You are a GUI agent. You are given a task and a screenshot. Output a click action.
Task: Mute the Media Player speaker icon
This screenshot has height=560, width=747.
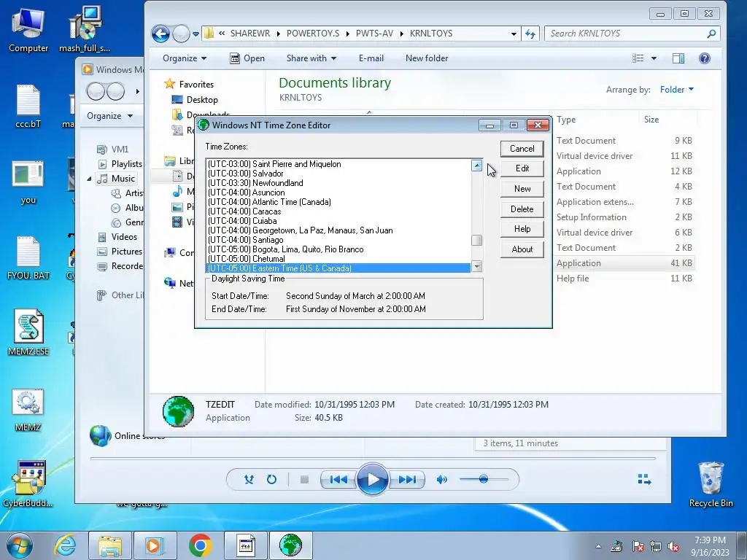[x=441, y=480]
